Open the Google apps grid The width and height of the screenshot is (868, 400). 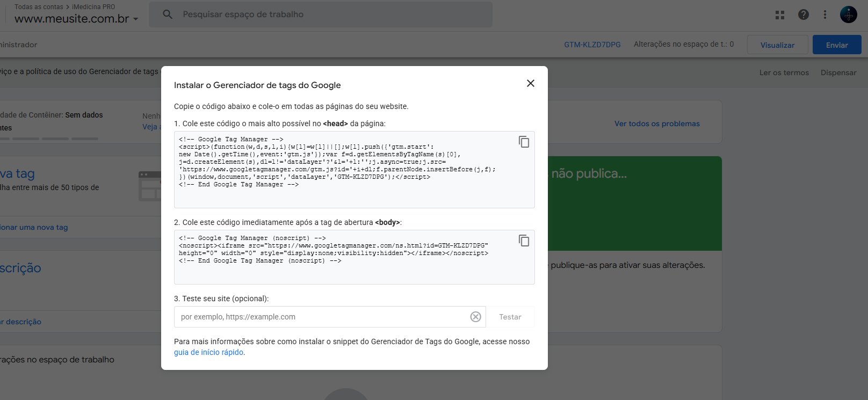780,15
